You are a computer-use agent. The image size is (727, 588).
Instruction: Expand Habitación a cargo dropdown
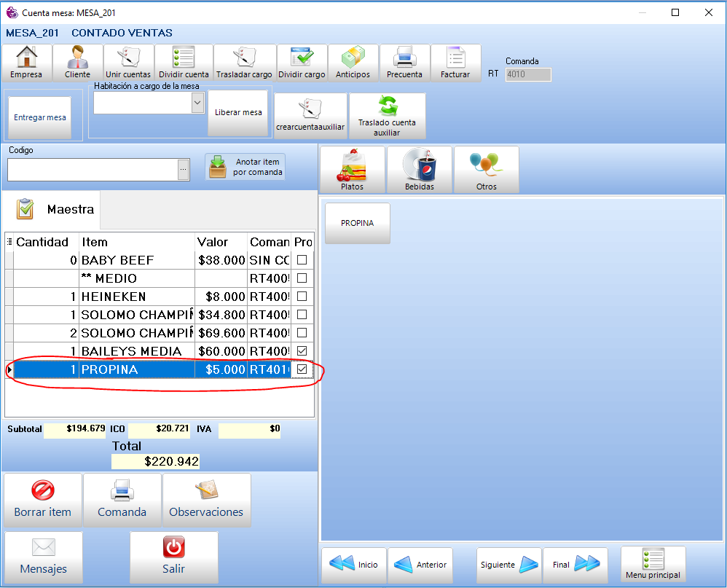click(x=197, y=103)
